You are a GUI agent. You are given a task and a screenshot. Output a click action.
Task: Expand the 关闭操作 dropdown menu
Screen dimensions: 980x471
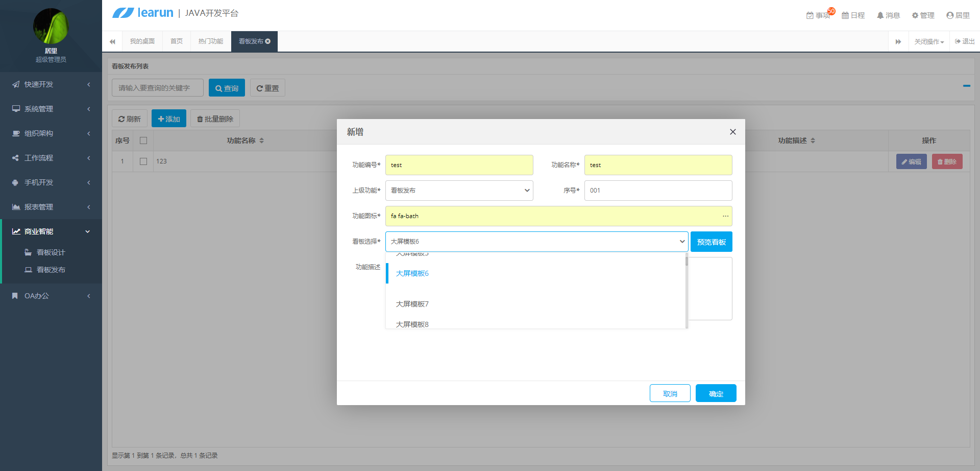pyautogui.click(x=929, y=41)
